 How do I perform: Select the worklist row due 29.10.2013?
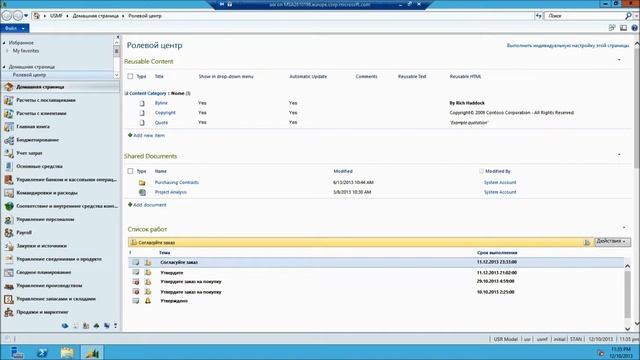[376, 282]
